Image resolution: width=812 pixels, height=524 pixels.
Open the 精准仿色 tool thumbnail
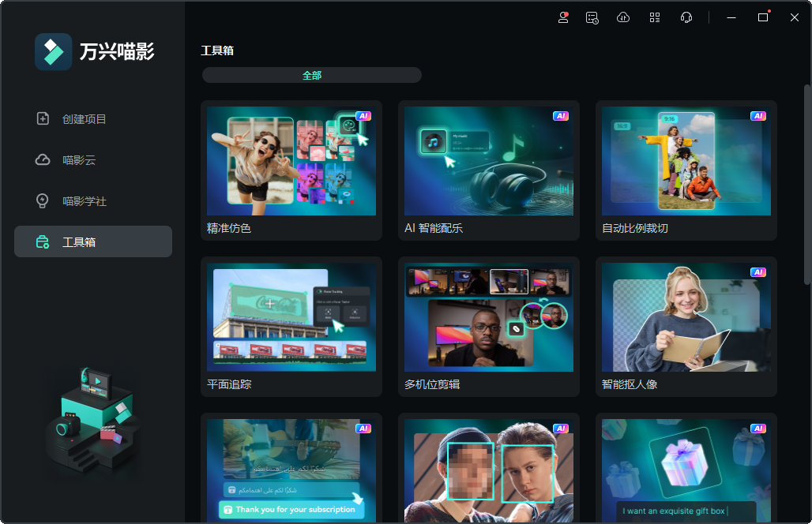pos(291,161)
